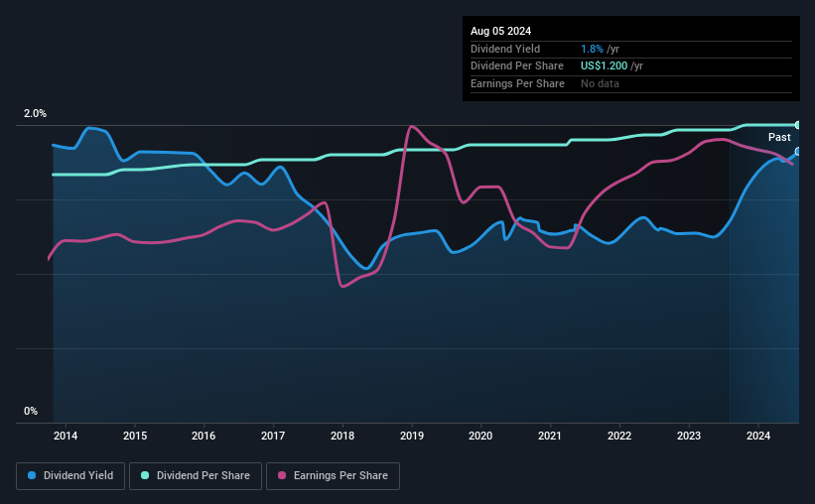Toggle the Dividend Yield legend button

[69, 476]
